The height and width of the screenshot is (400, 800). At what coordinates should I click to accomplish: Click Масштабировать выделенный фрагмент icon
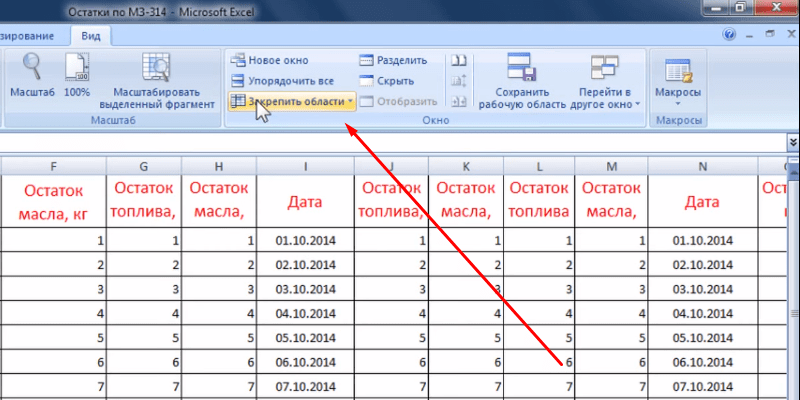tap(156, 67)
